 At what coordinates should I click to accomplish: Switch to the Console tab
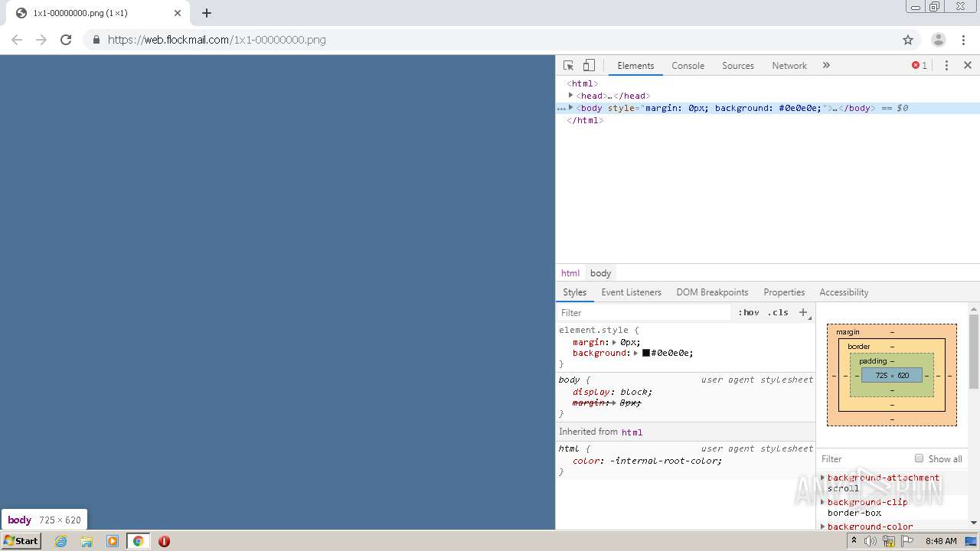tap(688, 66)
